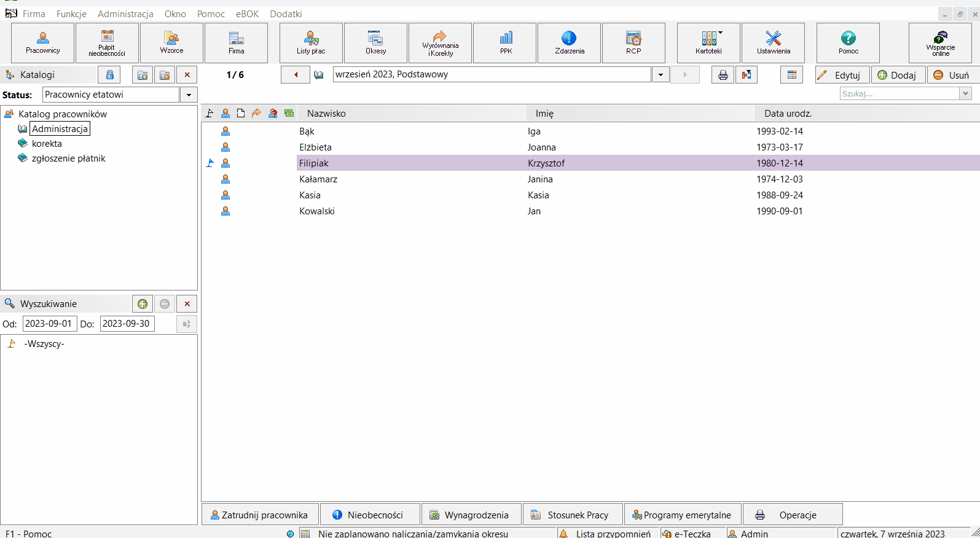This screenshot has height=538, width=980.
Task: Open the Funkcje menu
Action: coord(71,14)
